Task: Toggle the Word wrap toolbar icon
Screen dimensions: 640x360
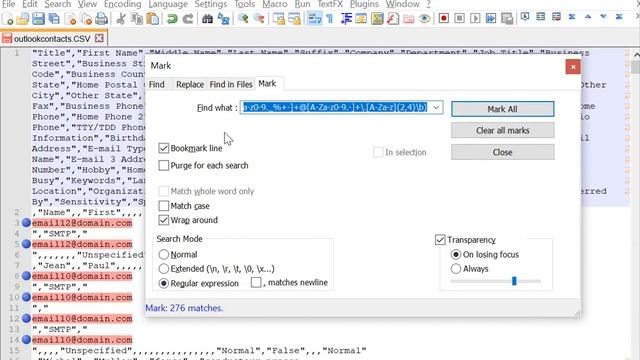Action: [x=314, y=19]
